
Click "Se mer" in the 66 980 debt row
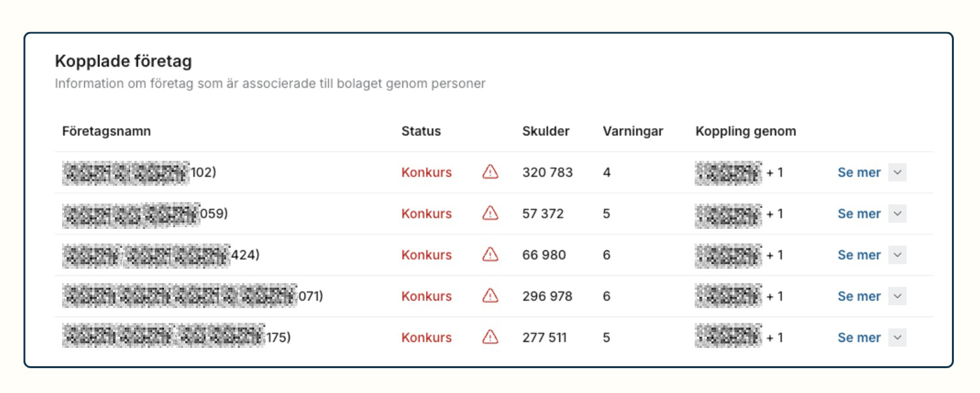(859, 255)
